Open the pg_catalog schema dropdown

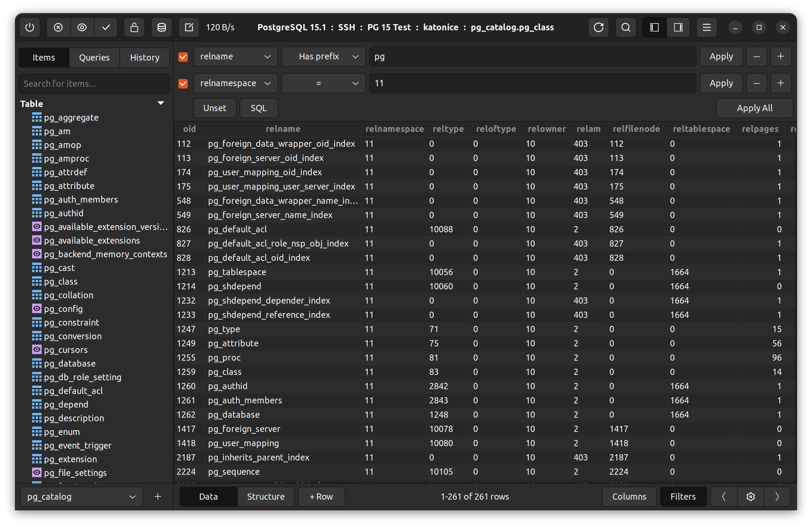point(81,497)
